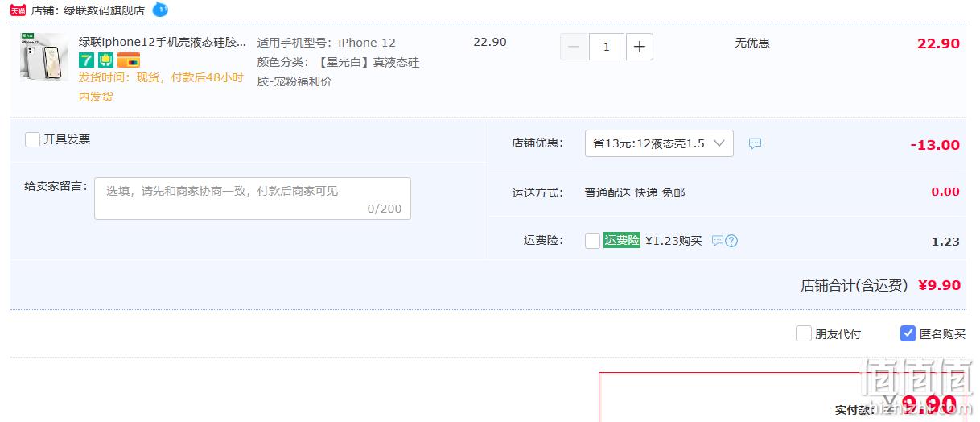Click the red 22.90 subtotal
Viewport: 980px width, 422px height.
click(938, 43)
